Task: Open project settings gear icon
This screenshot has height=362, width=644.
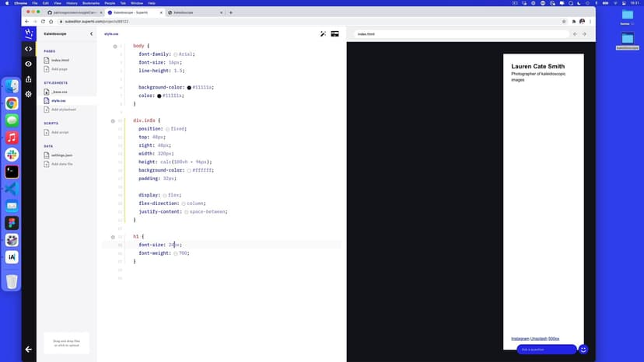Action: 29,94
